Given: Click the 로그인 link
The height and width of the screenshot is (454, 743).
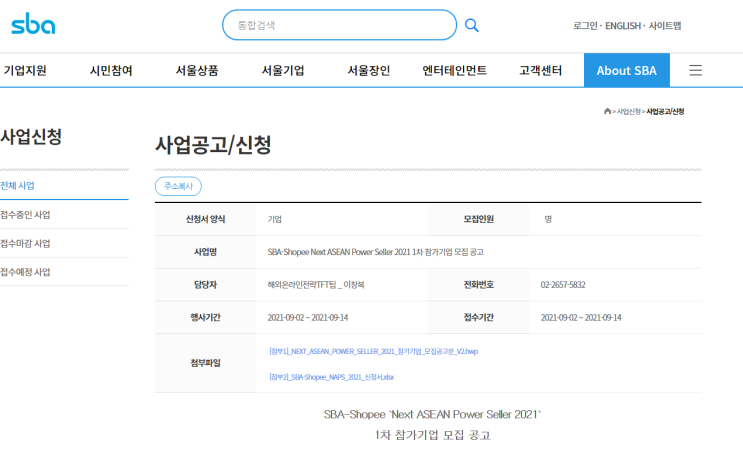Looking at the screenshot, I should pyautogui.click(x=585, y=26).
